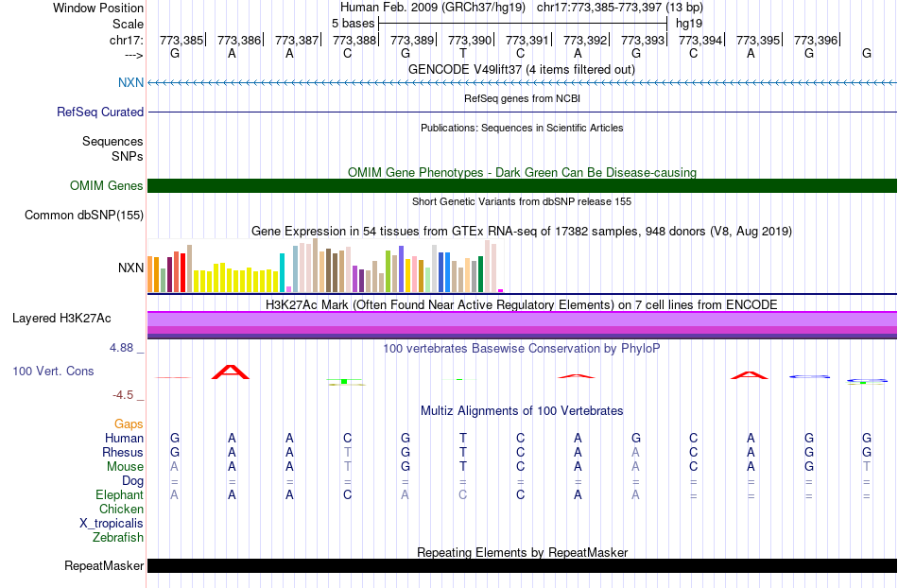Open the RepeatMasker track label
898x588 pixels.
[x=104, y=565]
